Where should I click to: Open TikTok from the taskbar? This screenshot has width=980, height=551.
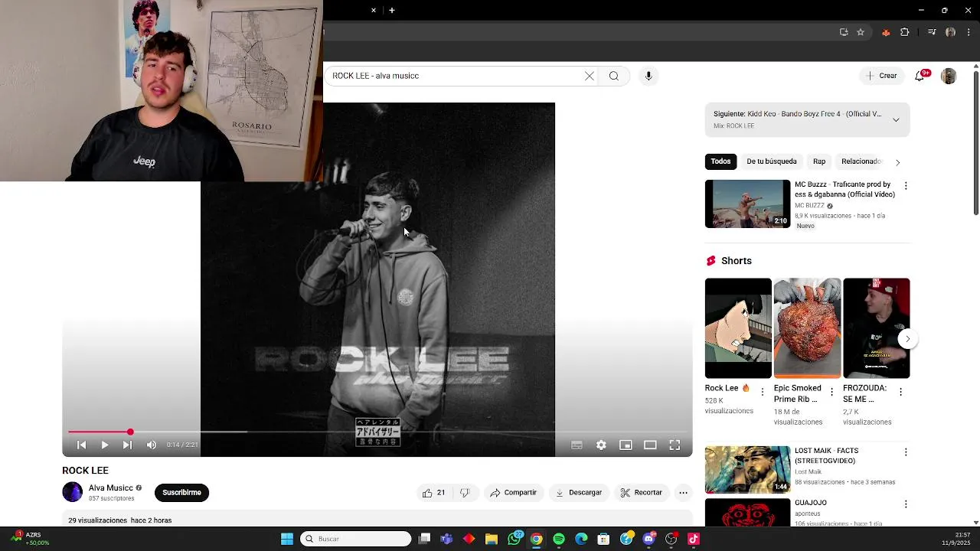click(x=694, y=539)
